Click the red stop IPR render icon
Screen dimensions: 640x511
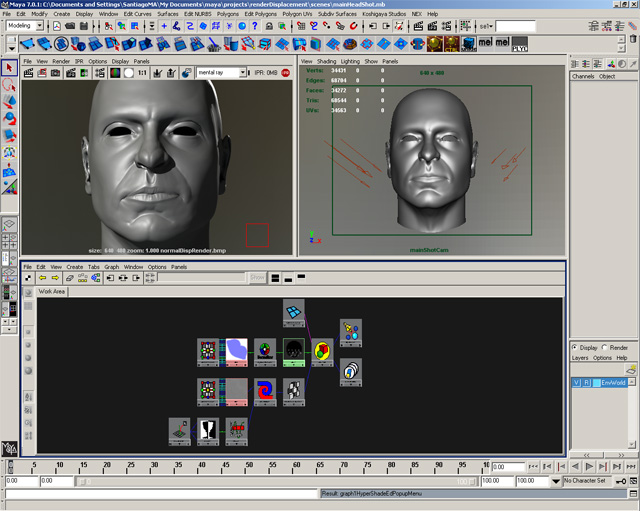[x=285, y=73]
